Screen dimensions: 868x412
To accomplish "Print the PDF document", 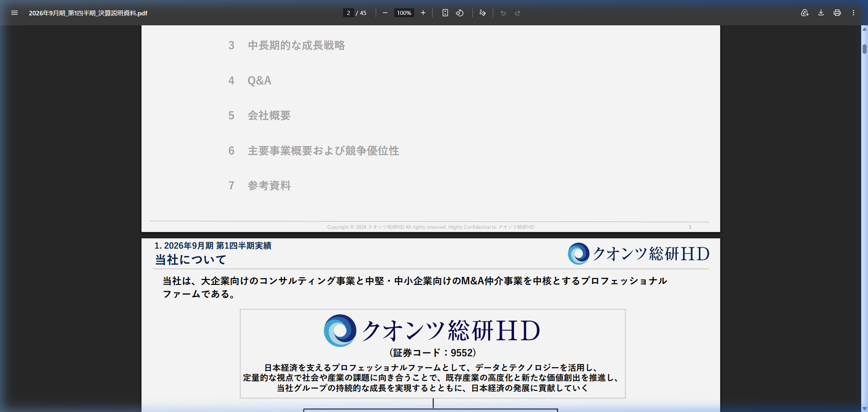I will [837, 13].
